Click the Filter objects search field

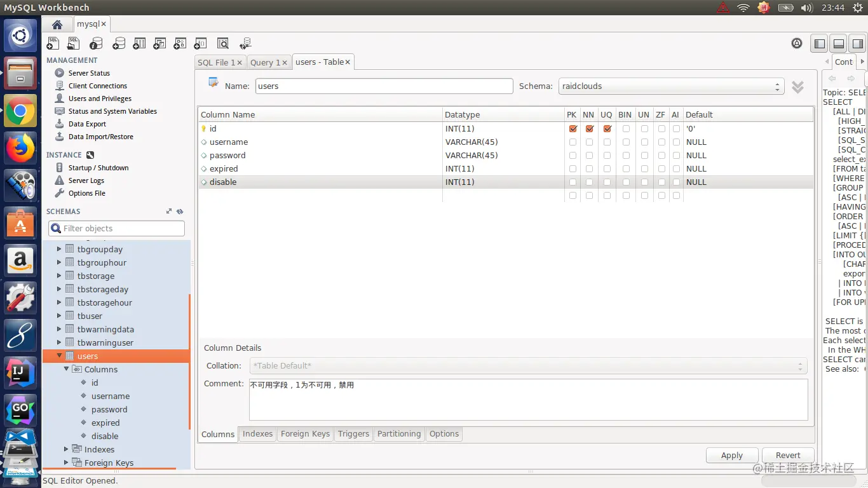[116, 228]
